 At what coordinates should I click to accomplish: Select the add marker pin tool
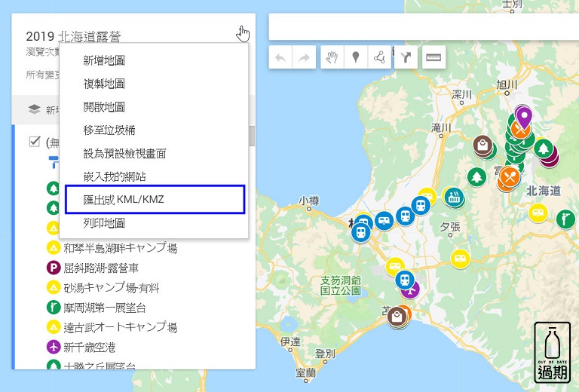tap(356, 57)
